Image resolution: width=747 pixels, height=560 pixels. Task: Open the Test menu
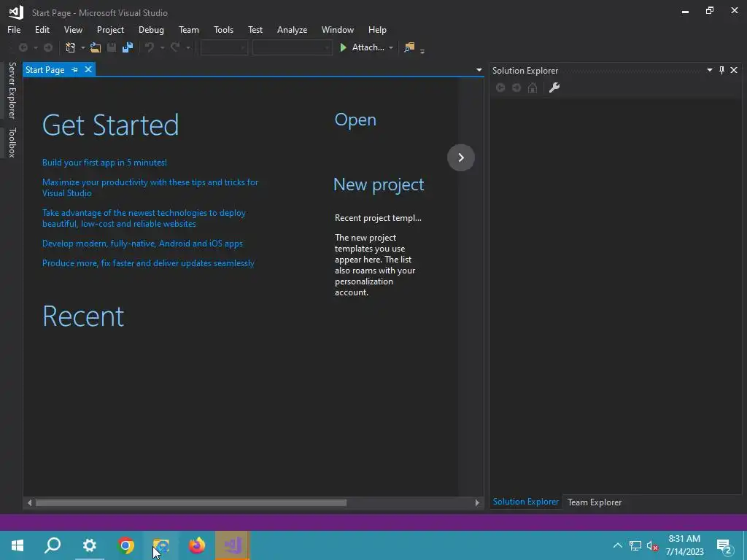(x=255, y=29)
